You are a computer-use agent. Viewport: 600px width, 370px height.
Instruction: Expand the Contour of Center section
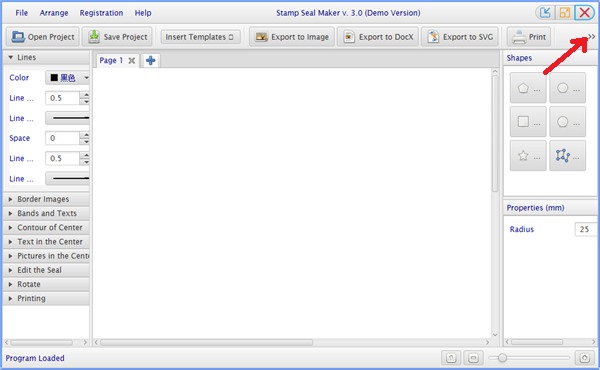46,227
